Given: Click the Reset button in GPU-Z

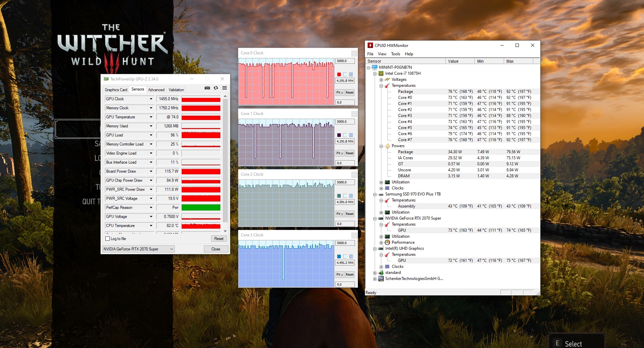Looking at the screenshot, I should pyautogui.click(x=219, y=239).
